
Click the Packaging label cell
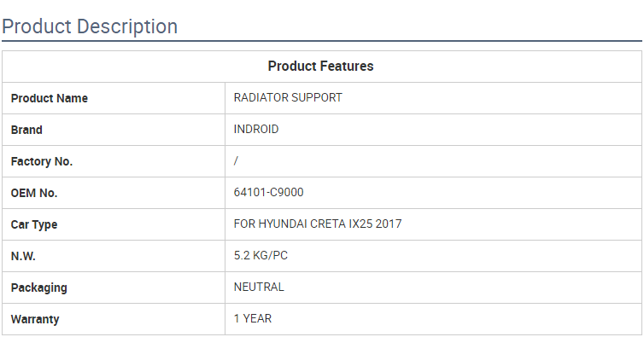(114, 288)
